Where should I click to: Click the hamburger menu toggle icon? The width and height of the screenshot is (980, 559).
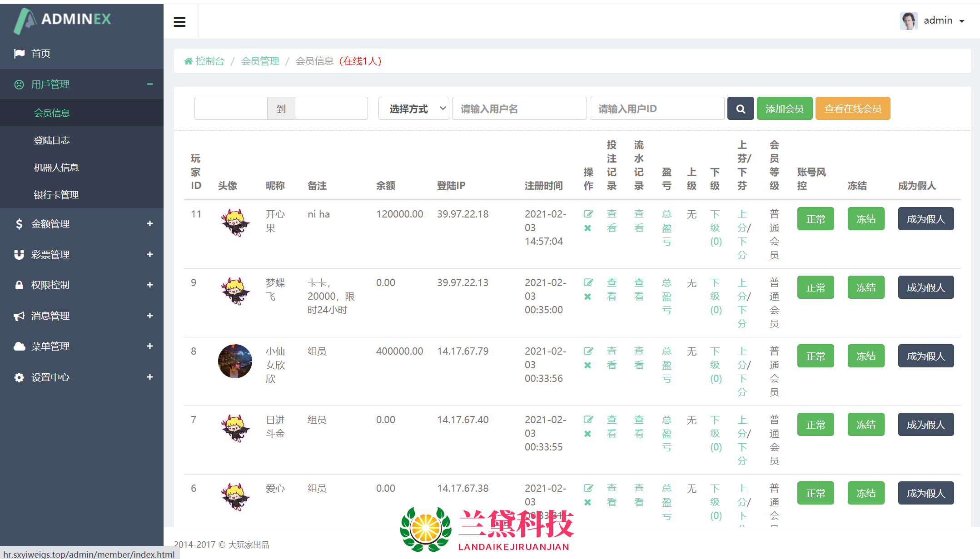(x=179, y=22)
